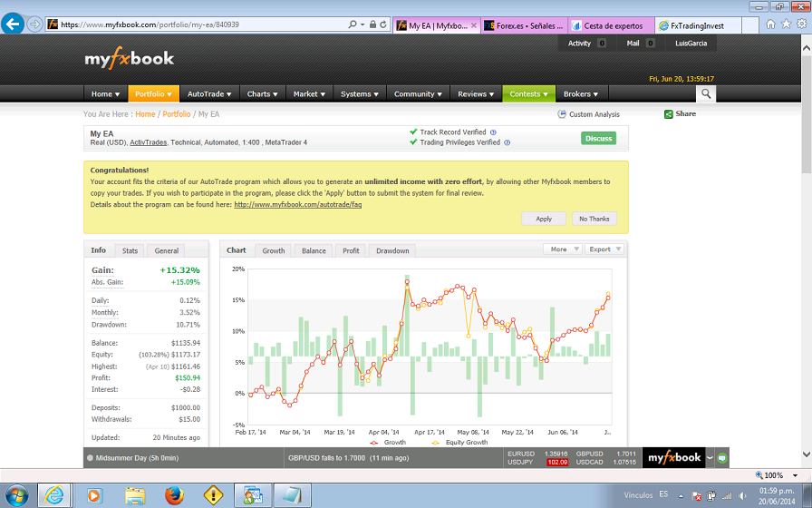Image resolution: width=812 pixels, height=508 pixels.
Task: Collapse the bottom ticker bar arrow
Action: tap(710, 458)
